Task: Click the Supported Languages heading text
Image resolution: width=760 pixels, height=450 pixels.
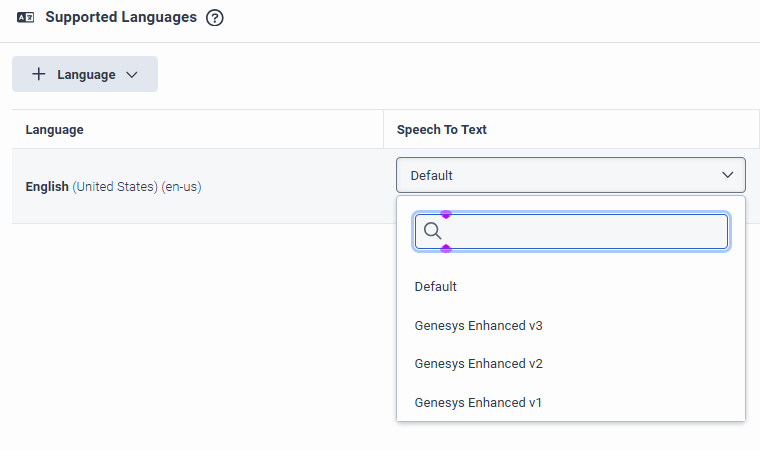Action: (x=121, y=17)
